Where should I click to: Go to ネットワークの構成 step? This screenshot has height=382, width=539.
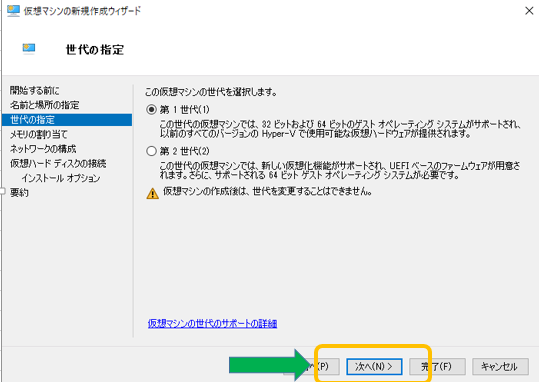43,149
